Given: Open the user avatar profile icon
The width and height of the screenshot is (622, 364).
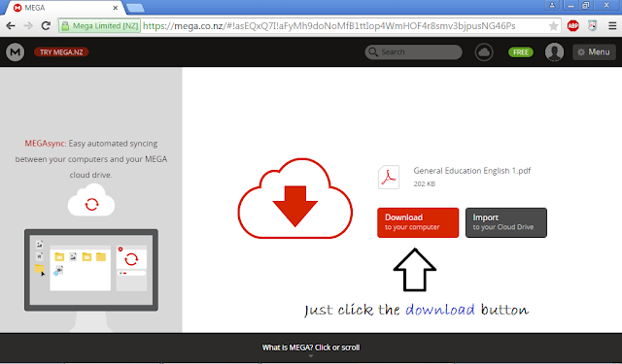Looking at the screenshot, I should pos(554,51).
